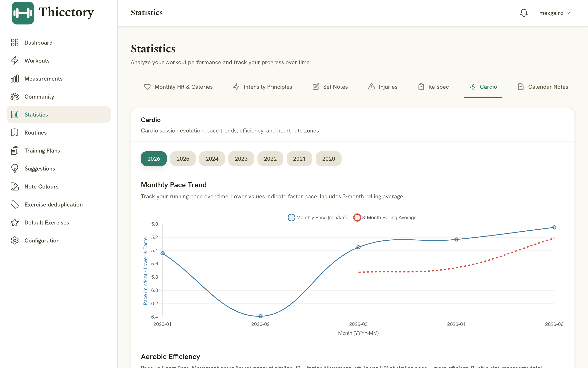
Task: Open Suggestions page
Action: (59, 168)
